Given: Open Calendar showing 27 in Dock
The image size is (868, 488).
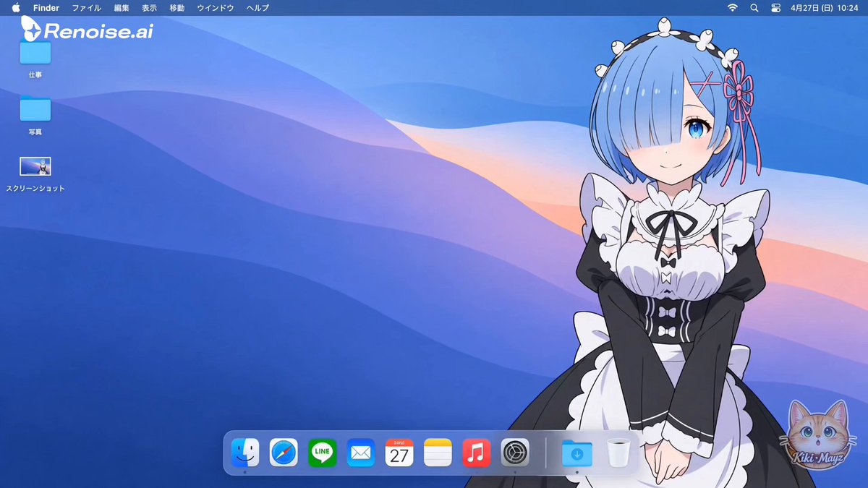Looking at the screenshot, I should (x=399, y=453).
